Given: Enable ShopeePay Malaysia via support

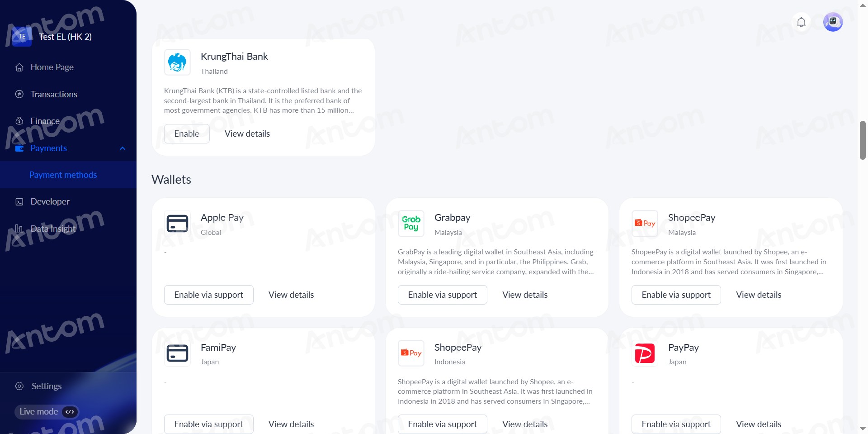Looking at the screenshot, I should pos(676,295).
